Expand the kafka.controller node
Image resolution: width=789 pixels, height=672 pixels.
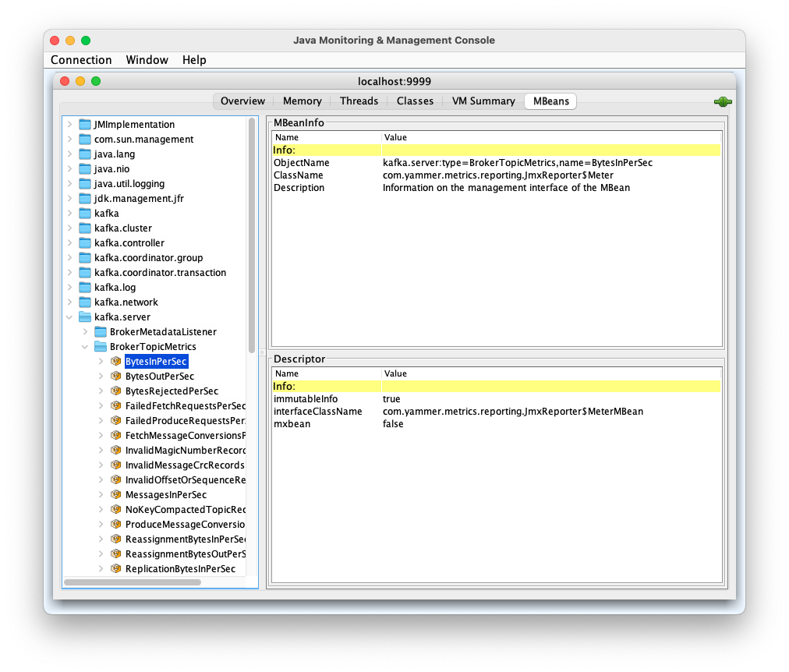pos(69,243)
